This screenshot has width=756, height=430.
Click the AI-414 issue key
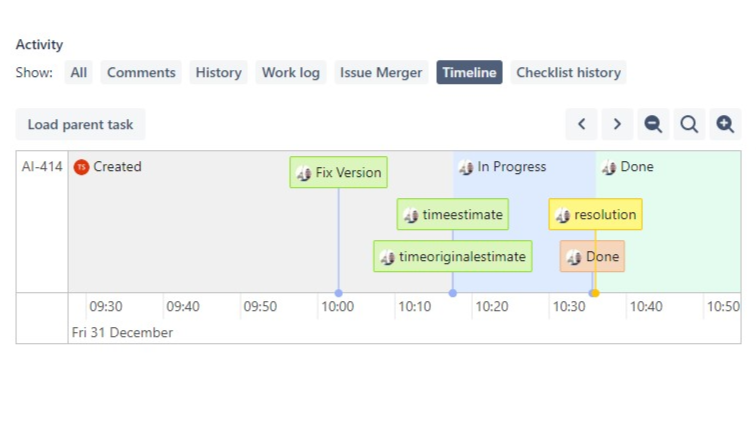(42, 167)
